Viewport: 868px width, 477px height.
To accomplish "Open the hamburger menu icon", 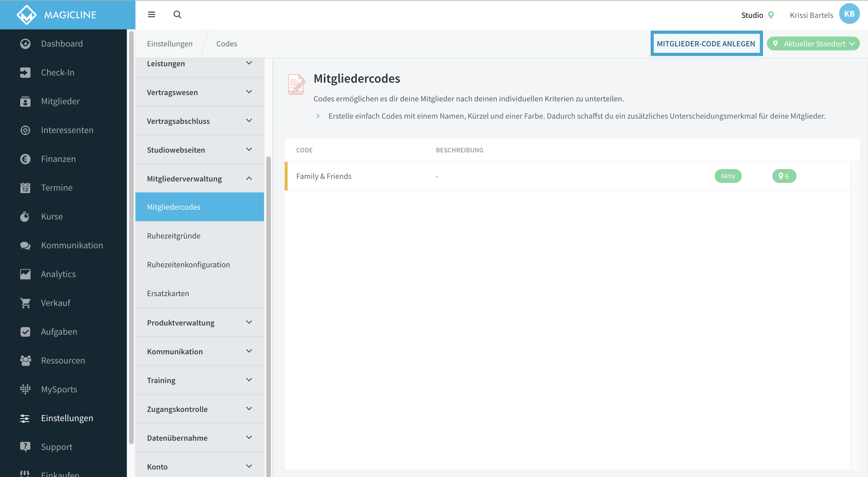I will click(151, 14).
